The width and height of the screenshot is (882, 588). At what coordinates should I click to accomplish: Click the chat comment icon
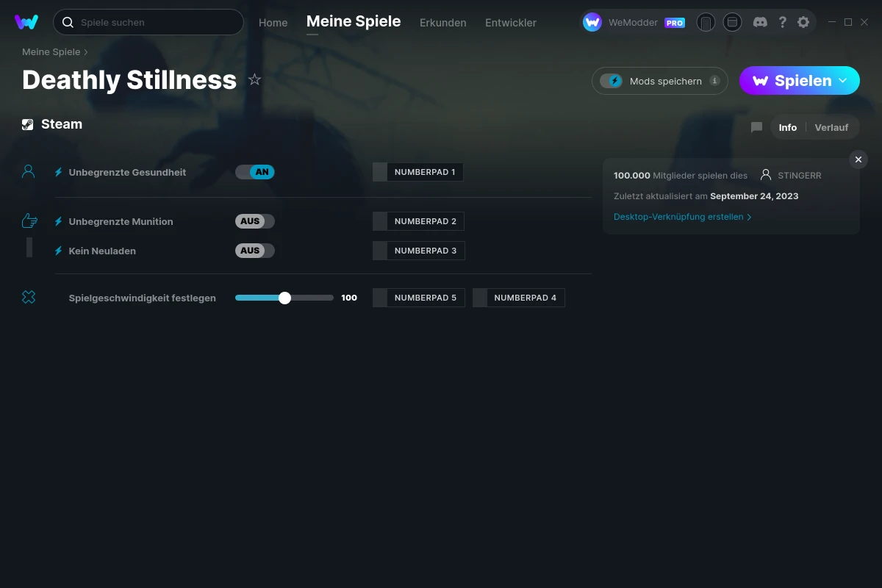coord(756,127)
